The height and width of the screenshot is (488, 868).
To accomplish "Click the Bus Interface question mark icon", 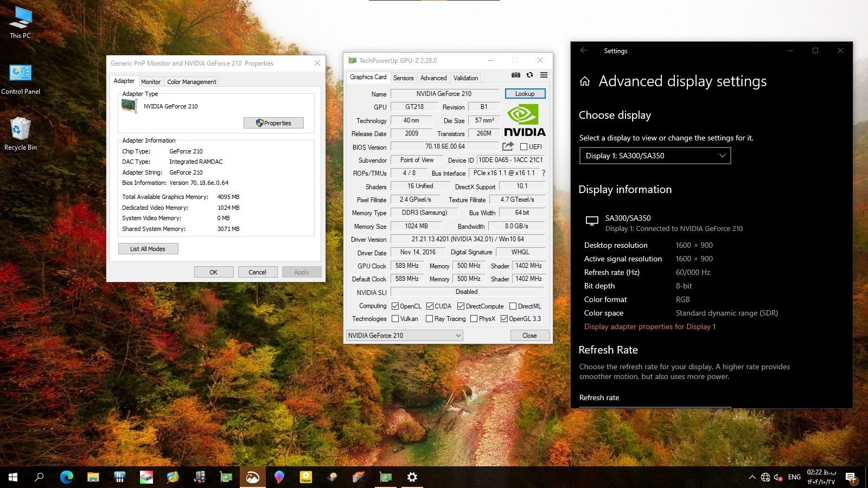I will (543, 173).
